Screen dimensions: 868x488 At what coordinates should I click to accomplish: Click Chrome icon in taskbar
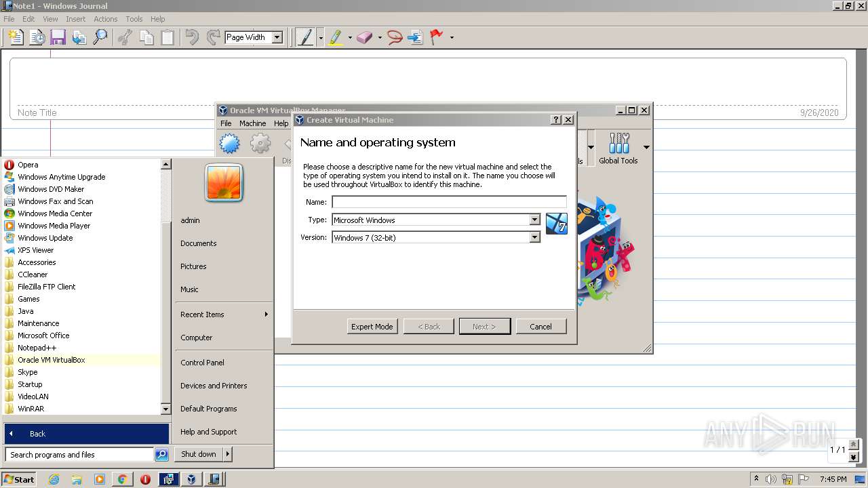[x=122, y=479]
